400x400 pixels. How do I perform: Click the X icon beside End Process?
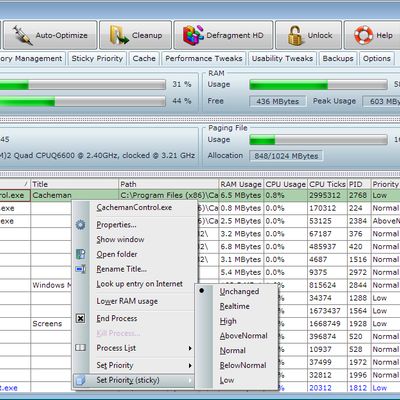point(80,318)
